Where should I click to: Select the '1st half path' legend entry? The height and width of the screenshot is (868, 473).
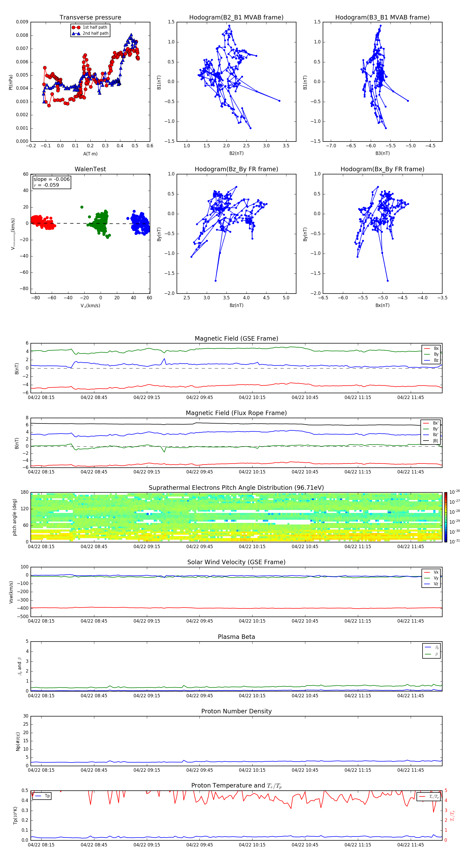90,27
